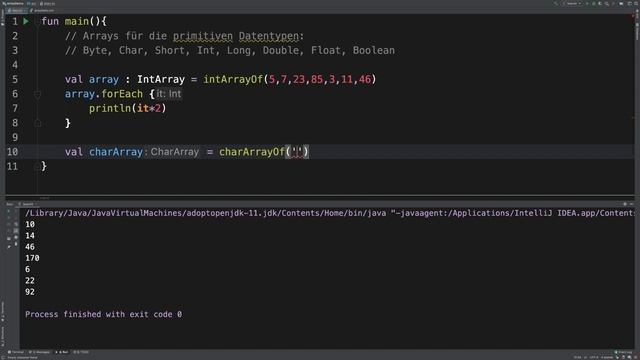Viewport: 640px width, 360px height.
Task: Place caret inside charArrayOf quotes on line 10
Action: tap(297, 152)
